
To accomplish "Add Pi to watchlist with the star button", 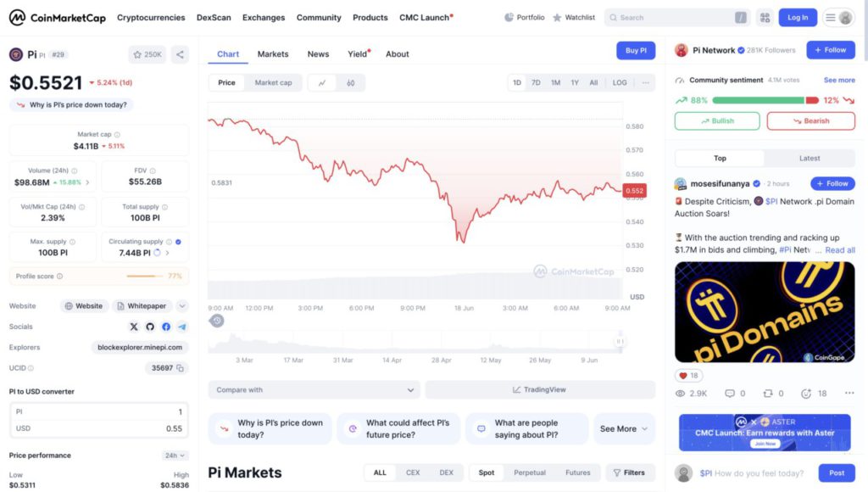I will pyautogui.click(x=147, y=54).
